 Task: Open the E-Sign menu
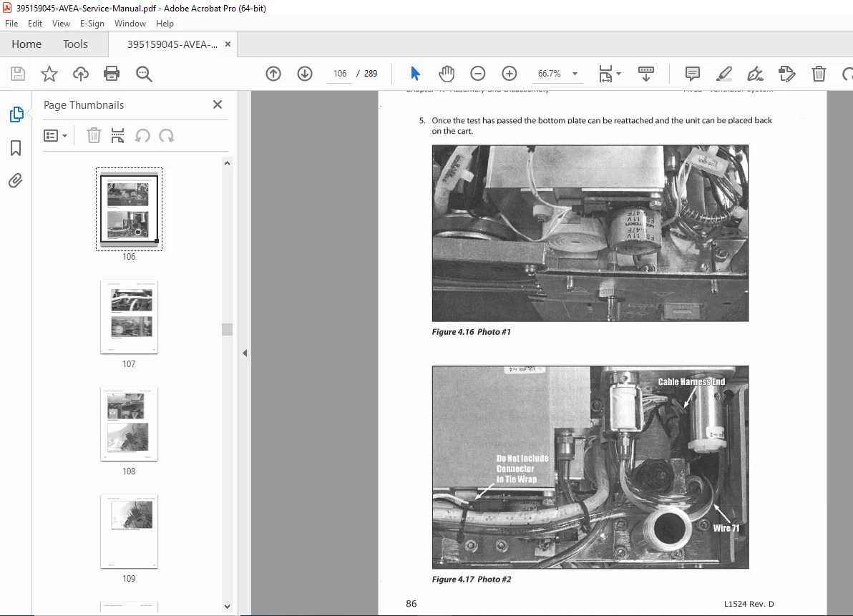click(x=92, y=24)
